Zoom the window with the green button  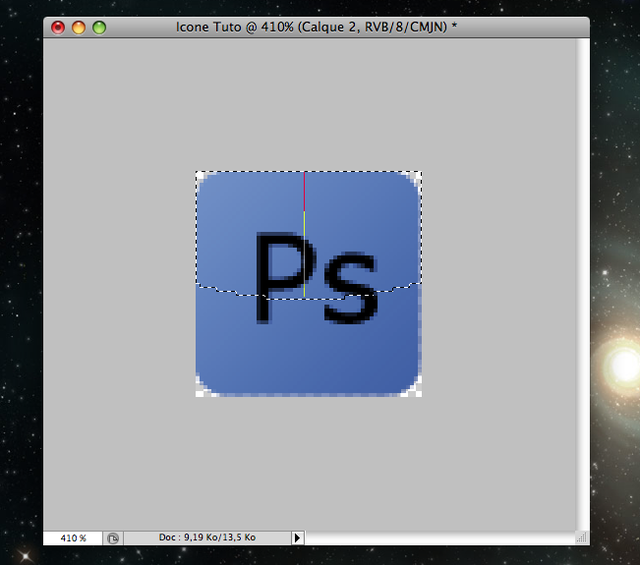point(99,27)
